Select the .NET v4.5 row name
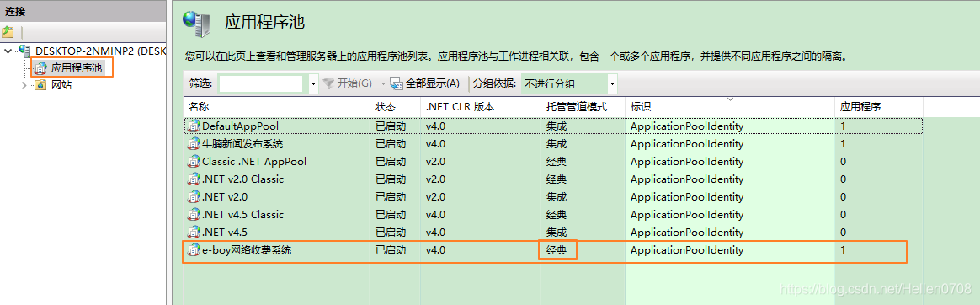Screen dimensions: 980x305 226,232
